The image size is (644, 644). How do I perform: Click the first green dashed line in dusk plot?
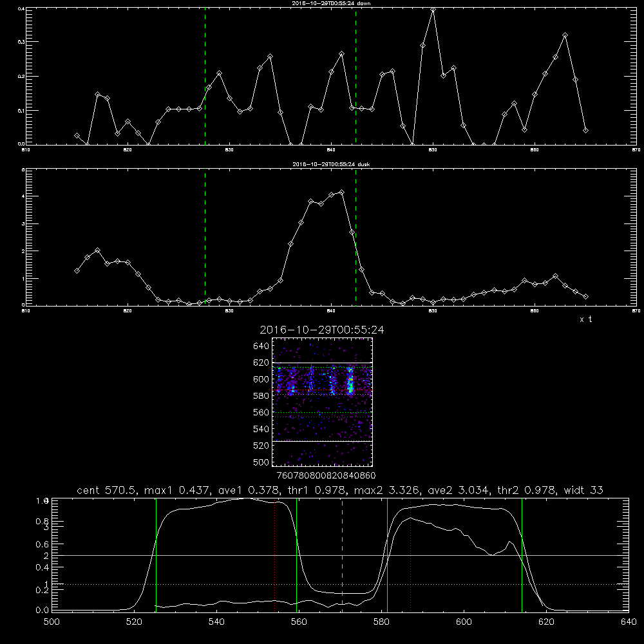(205, 237)
